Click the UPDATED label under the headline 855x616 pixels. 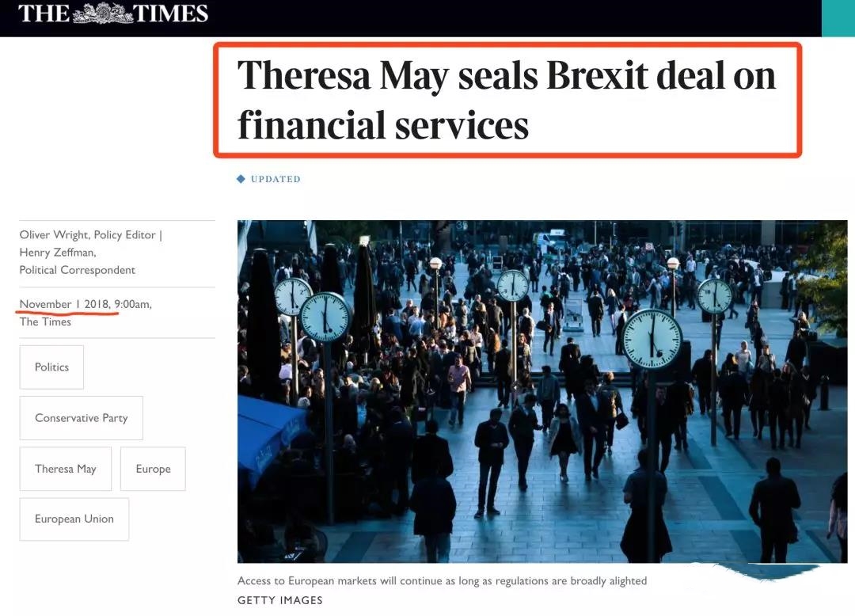click(x=275, y=179)
